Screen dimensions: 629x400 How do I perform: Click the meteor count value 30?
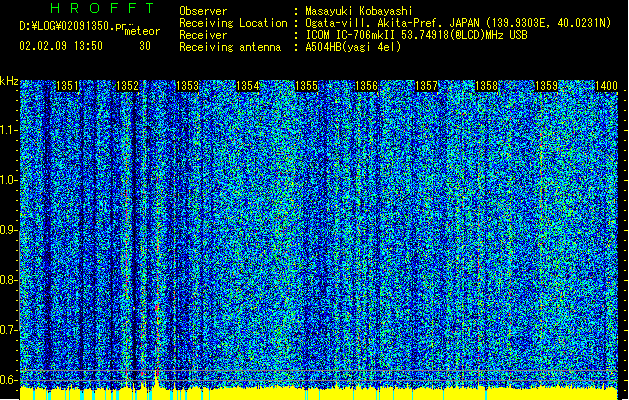click(x=145, y=46)
